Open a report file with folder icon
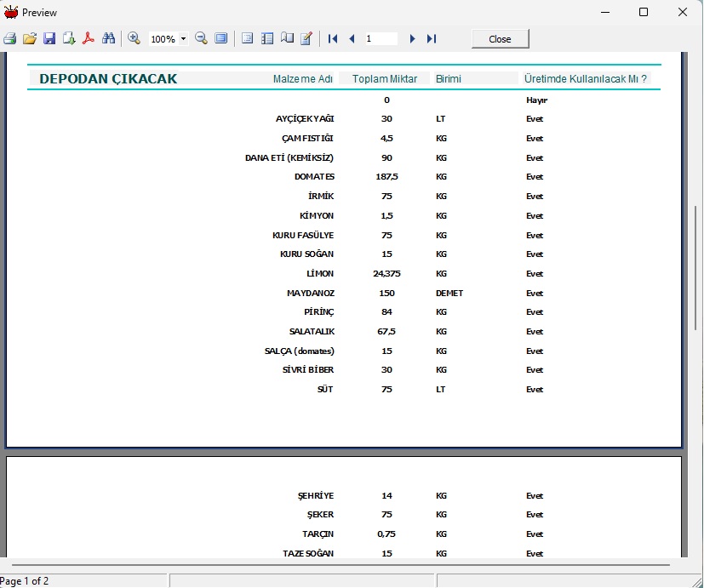Screen dimensions: 704x588 [x=30, y=39]
